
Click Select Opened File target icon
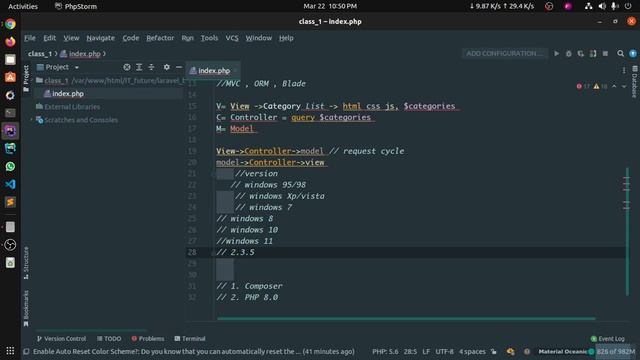point(127,67)
